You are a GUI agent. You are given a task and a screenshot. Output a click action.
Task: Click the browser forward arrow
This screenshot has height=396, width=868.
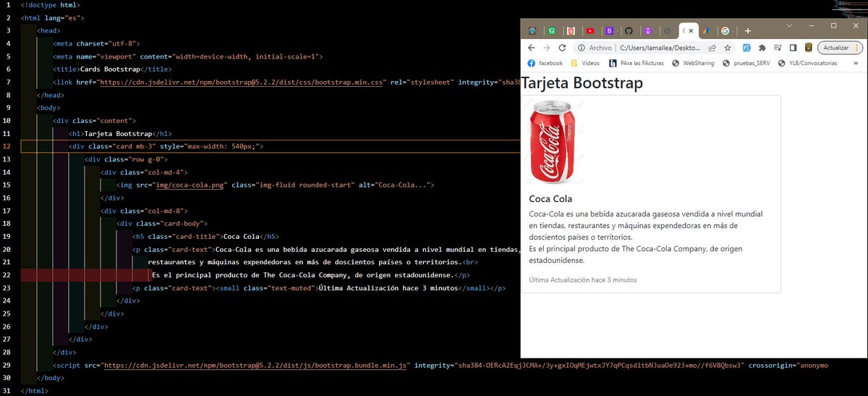coord(547,48)
